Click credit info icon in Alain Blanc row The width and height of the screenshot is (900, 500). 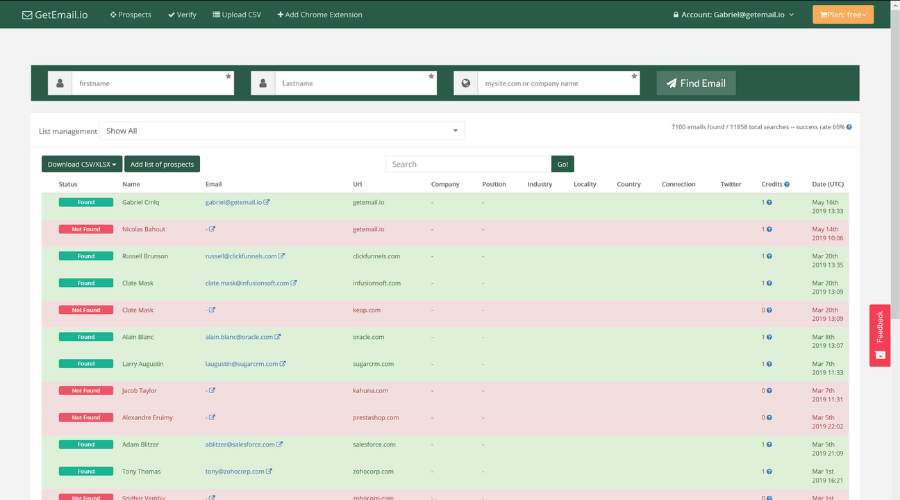click(x=769, y=337)
